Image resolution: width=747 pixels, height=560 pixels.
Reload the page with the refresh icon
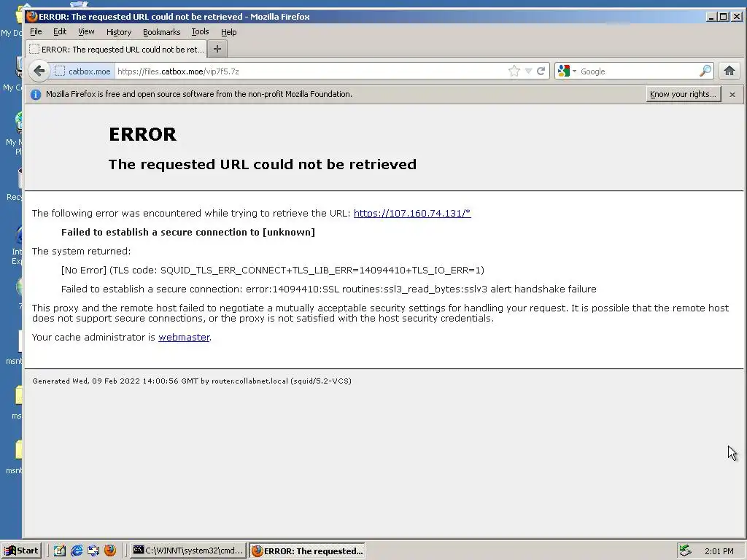click(541, 71)
